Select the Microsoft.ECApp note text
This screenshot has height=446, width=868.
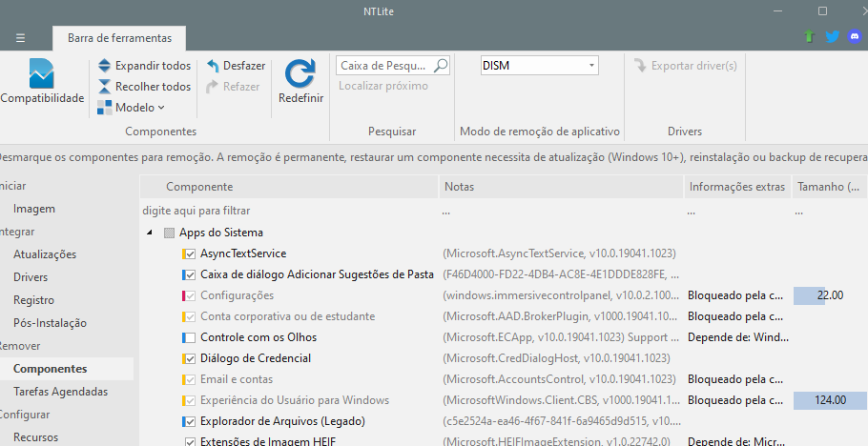coord(561,337)
